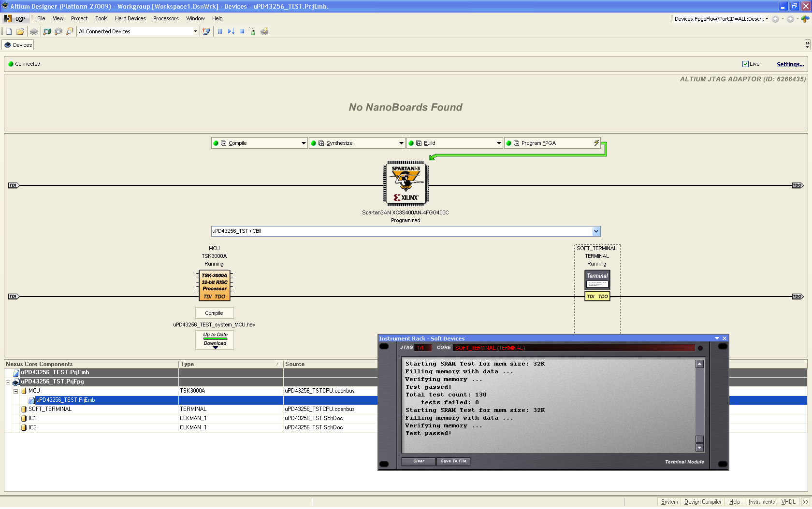The image size is (812, 509).
Task: Collapse the MCU tree node
Action: click(x=15, y=391)
